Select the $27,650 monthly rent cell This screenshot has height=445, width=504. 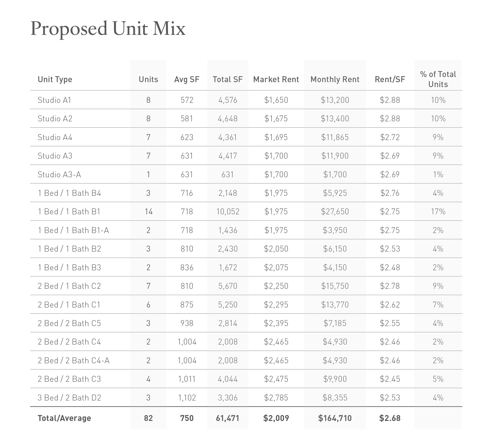(335, 212)
